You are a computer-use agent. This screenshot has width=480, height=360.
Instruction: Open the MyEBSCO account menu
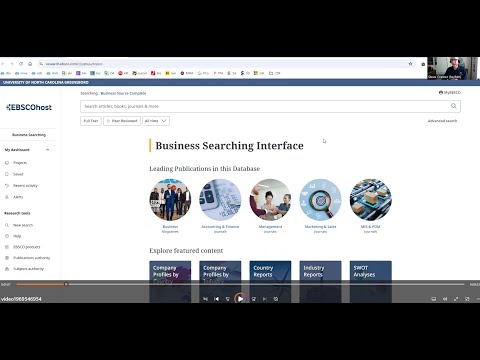[450, 93]
